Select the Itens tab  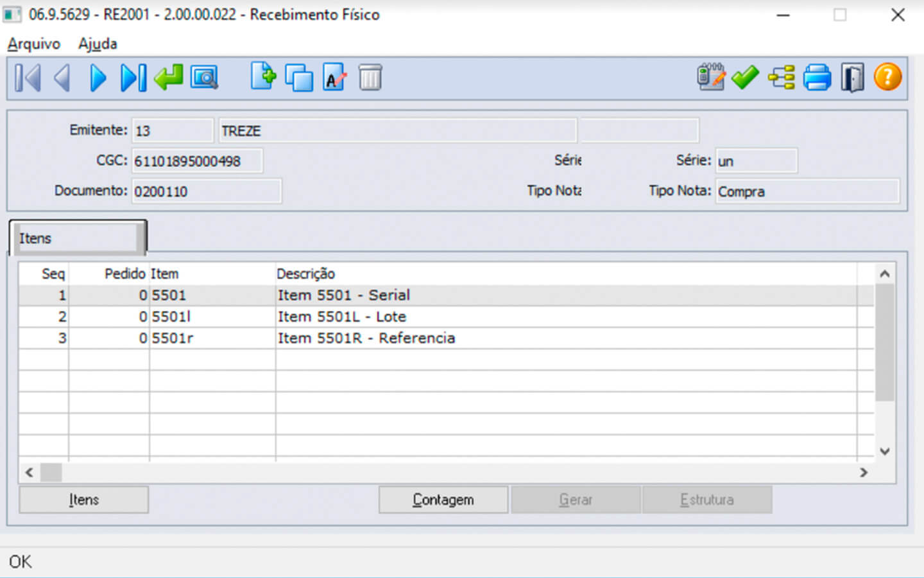pyautogui.click(x=77, y=238)
